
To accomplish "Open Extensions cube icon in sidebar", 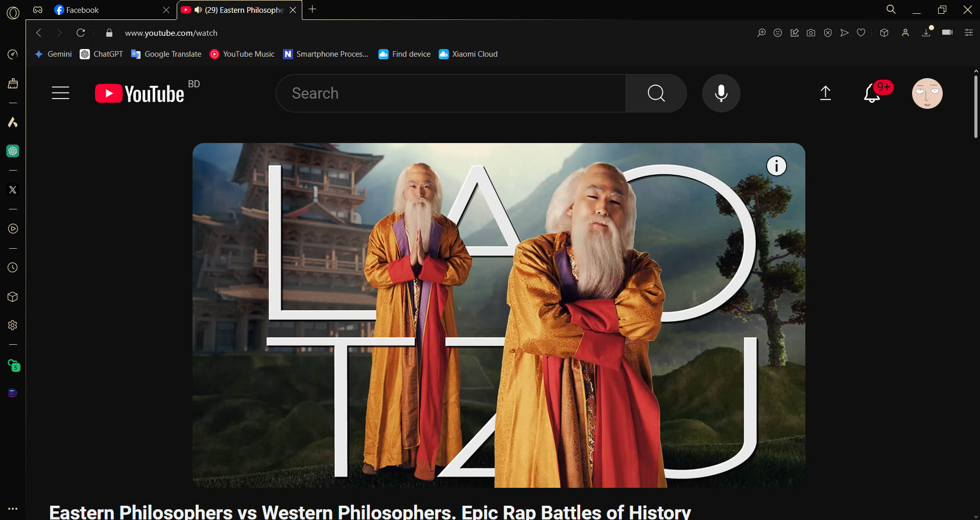I will pyautogui.click(x=13, y=297).
